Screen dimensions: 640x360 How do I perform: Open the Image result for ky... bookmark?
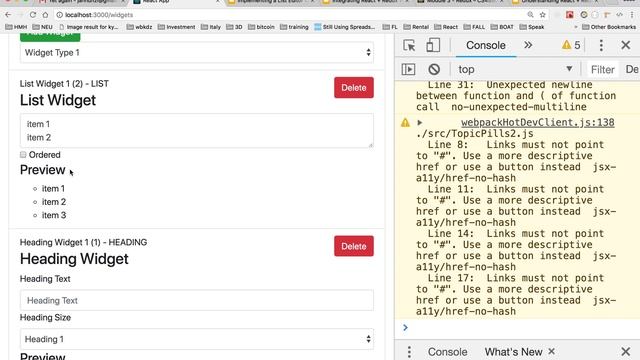tap(89, 27)
